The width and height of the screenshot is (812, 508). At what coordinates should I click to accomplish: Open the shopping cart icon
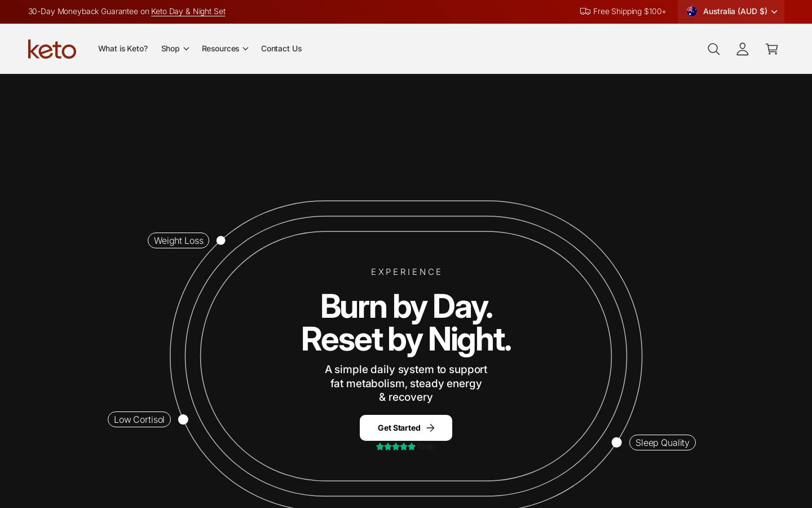(x=772, y=49)
